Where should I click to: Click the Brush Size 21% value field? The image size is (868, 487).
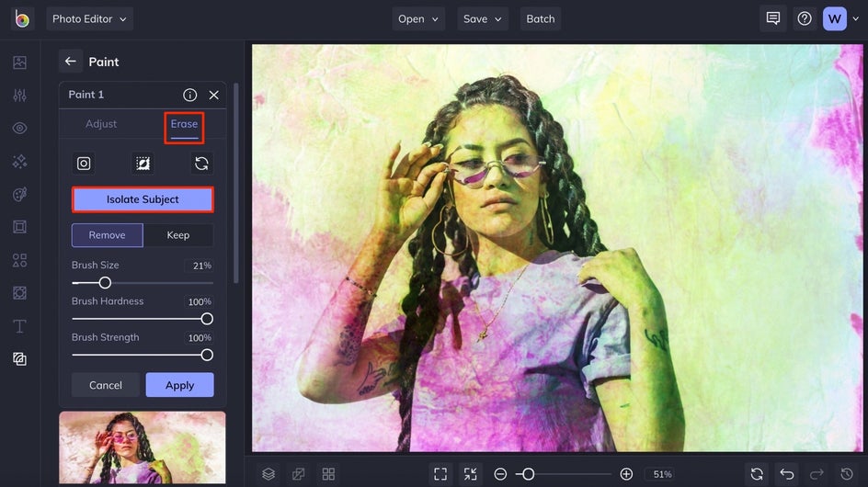pyautogui.click(x=200, y=266)
